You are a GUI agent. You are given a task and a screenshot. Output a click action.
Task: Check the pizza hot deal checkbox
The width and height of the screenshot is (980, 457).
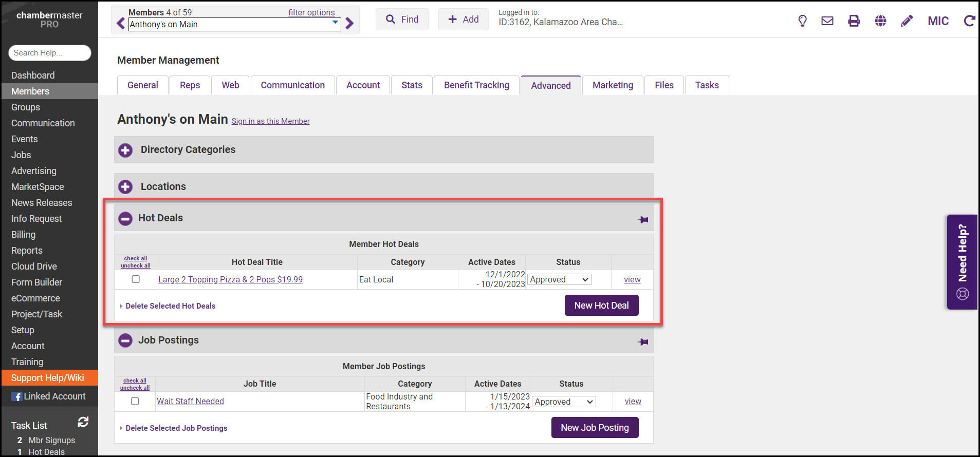click(x=136, y=279)
